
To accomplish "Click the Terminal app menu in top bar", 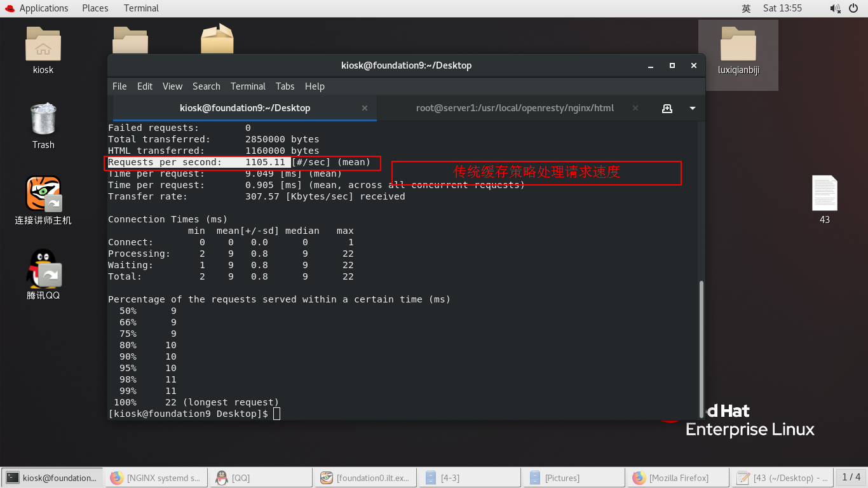I will (x=141, y=8).
